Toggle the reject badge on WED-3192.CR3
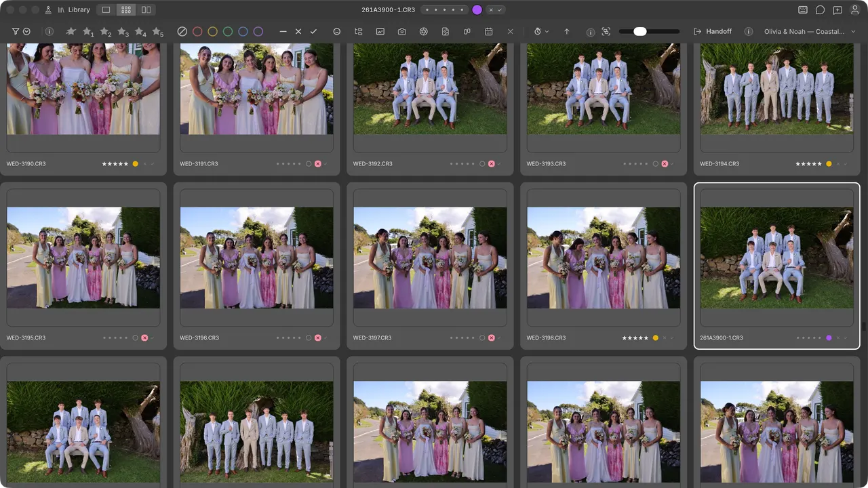This screenshot has width=868, height=488. click(491, 164)
